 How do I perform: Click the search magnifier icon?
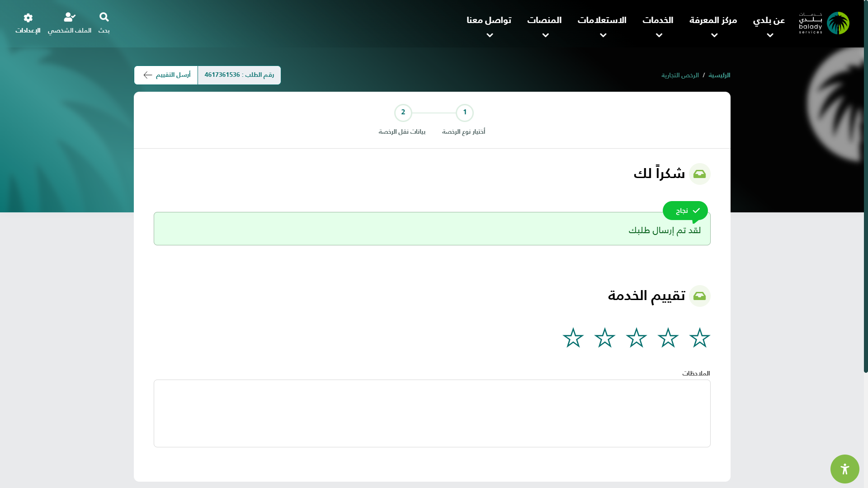click(x=104, y=18)
